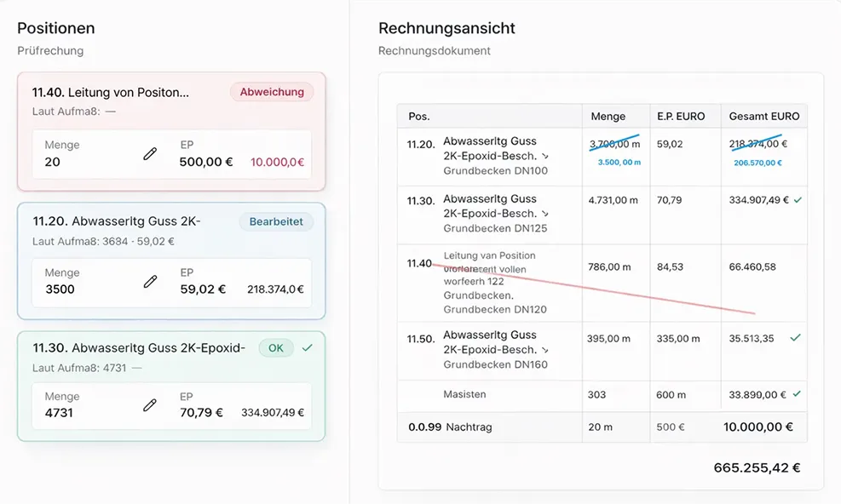Viewport: 841px width, 504px height.
Task: Click the pencil edit icon in position 11.20 card
Action: (x=150, y=282)
